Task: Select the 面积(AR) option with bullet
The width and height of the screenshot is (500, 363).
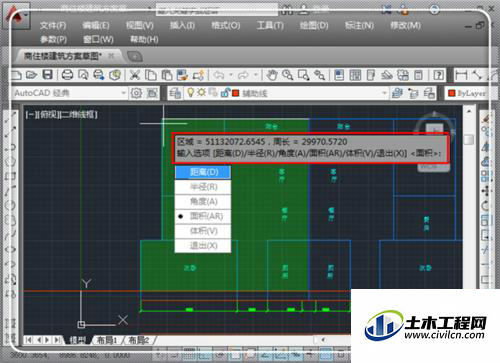Action: 203,216
